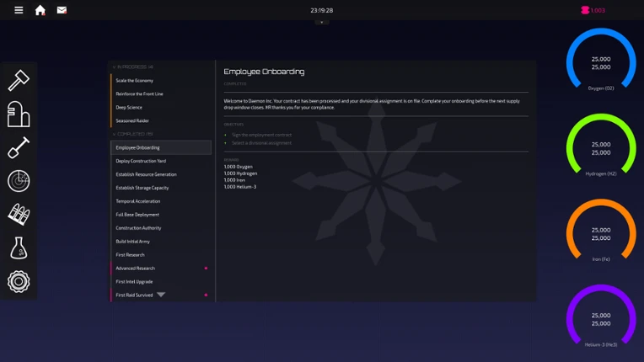Open the buildings base icon
Image resolution: width=644 pixels, height=362 pixels.
[19, 114]
